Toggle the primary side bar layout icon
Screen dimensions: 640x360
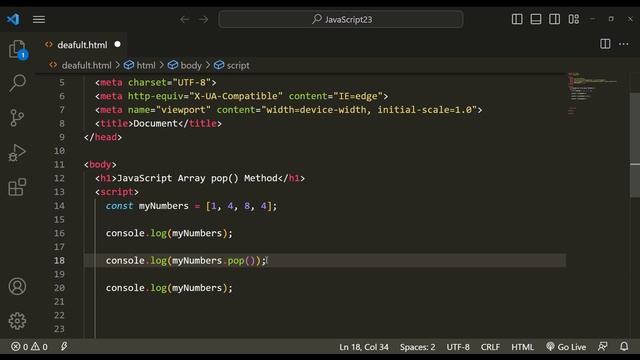click(517, 19)
